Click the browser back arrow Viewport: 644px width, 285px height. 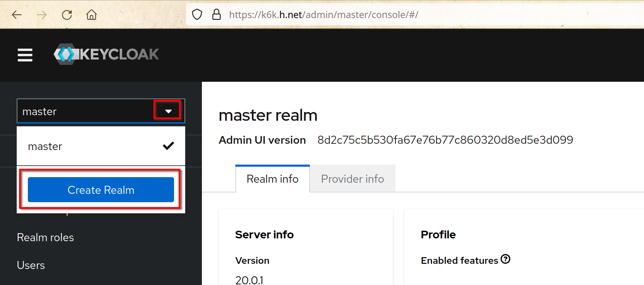(x=17, y=15)
